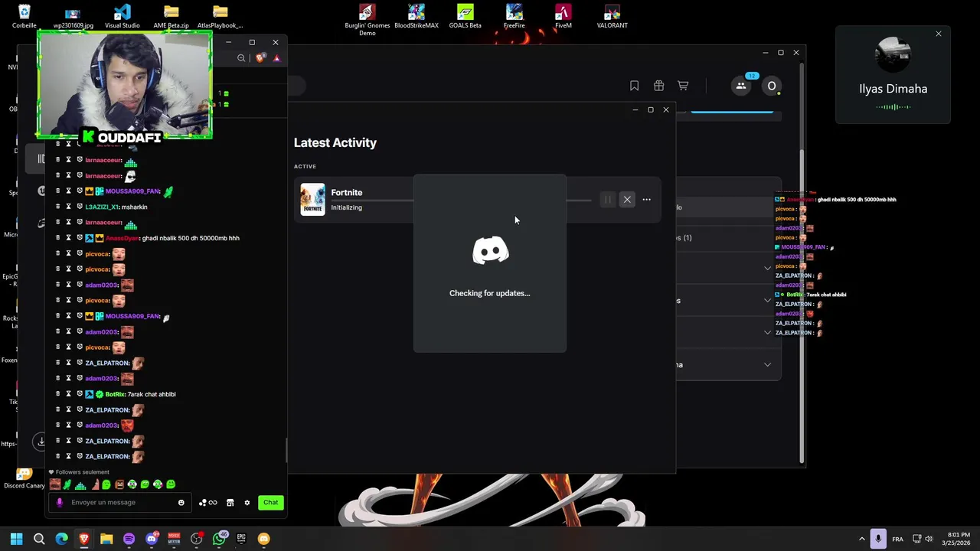Open the AME Beta.zip folder icon
Screen dimensions: 980x551
click(171, 16)
